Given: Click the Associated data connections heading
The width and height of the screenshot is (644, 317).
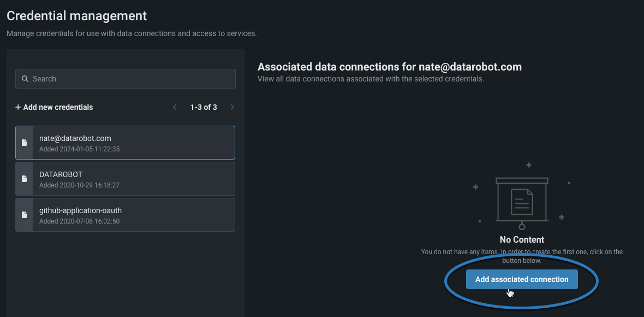Looking at the screenshot, I should [390, 67].
